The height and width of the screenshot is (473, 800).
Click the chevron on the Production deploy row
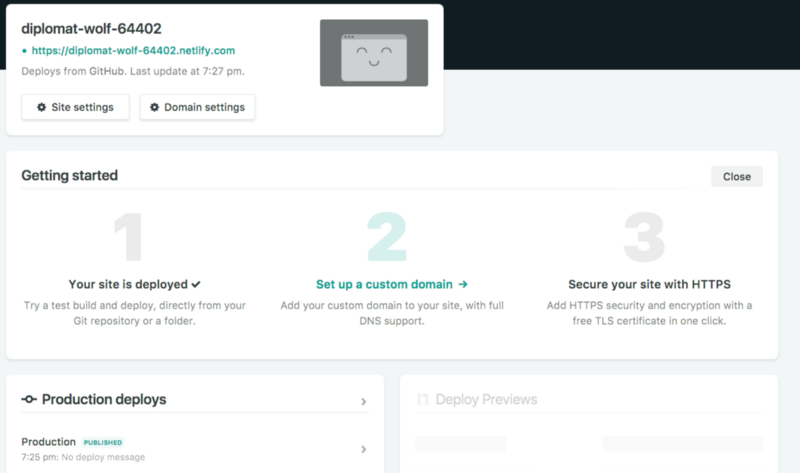point(364,450)
